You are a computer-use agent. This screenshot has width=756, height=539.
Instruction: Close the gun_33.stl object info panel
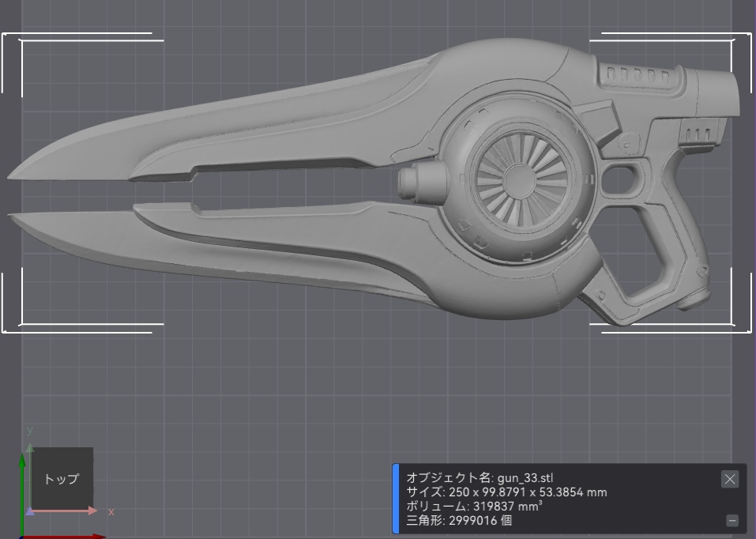point(729,479)
